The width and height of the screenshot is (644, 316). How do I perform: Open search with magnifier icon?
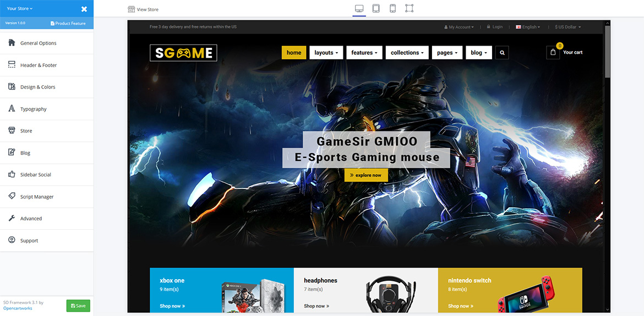point(502,52)
